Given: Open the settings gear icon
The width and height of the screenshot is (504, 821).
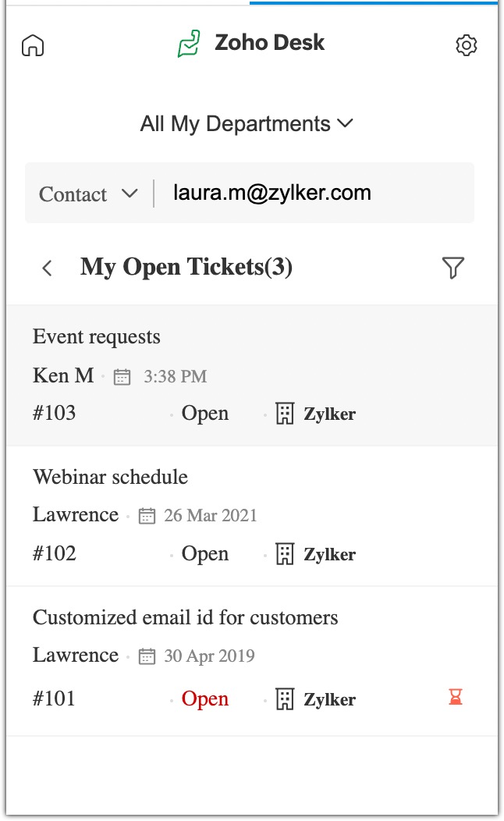Looking at the screenshot, I should pyautogui.click(x=466, y=45).
